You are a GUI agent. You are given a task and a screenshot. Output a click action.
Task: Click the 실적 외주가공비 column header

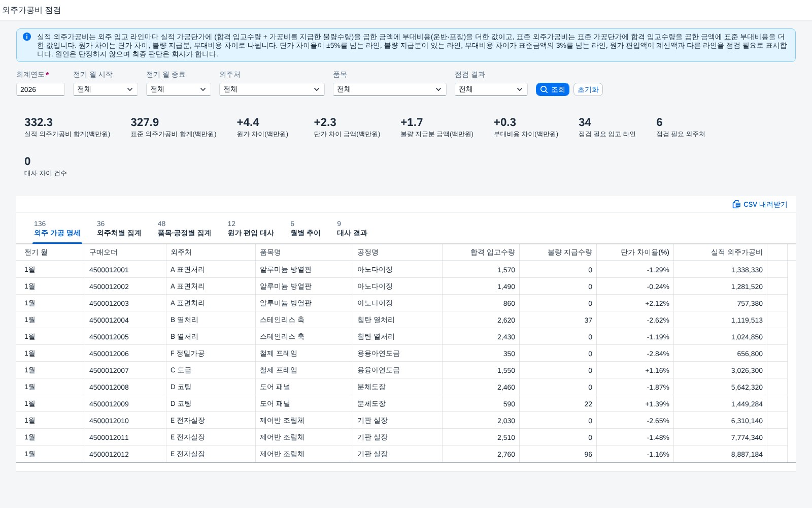click(x=721, y=252)
